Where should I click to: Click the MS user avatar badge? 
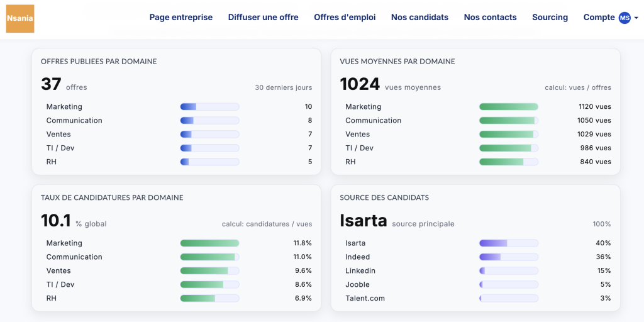(x=624, y=18)
